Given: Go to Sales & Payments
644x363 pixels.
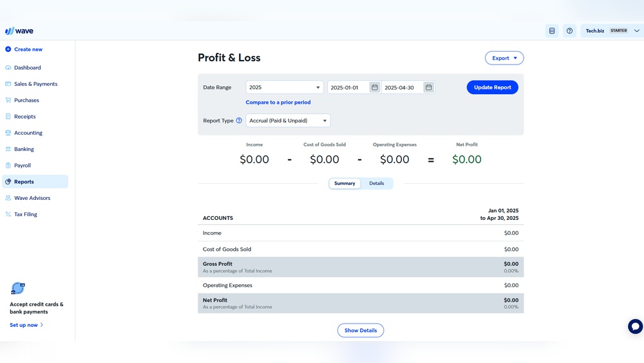Looking at the screenshot, I should pos(35,84).
